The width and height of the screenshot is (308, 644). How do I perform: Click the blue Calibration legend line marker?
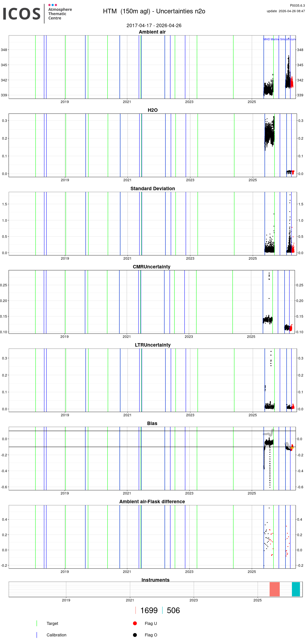point(37,635)
